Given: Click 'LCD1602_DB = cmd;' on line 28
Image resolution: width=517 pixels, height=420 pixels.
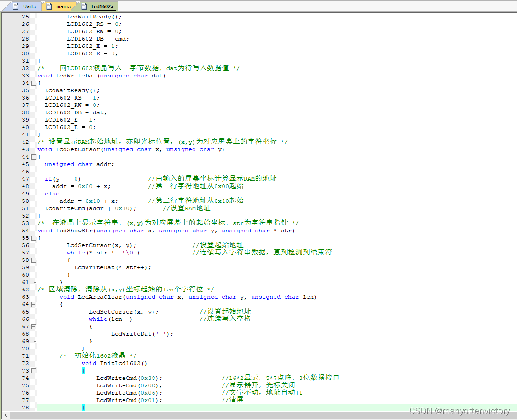Looking at the screenshot, I should tap(98, 39).
